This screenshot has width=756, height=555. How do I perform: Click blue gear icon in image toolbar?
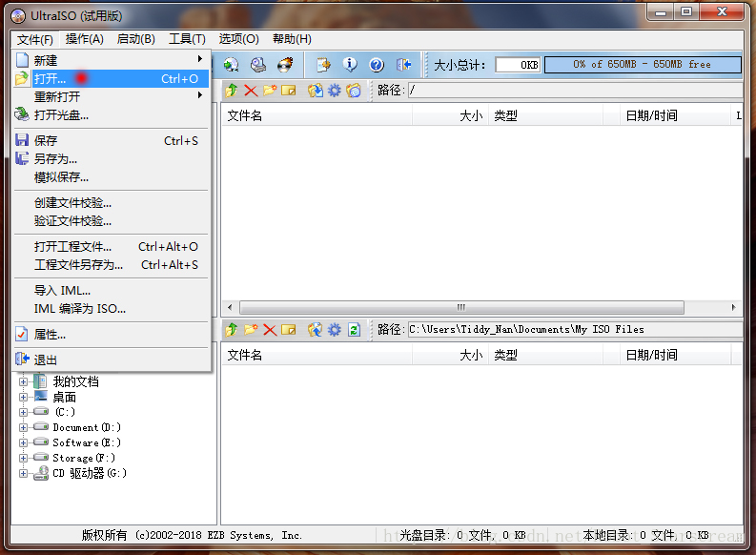coord(334,91)
